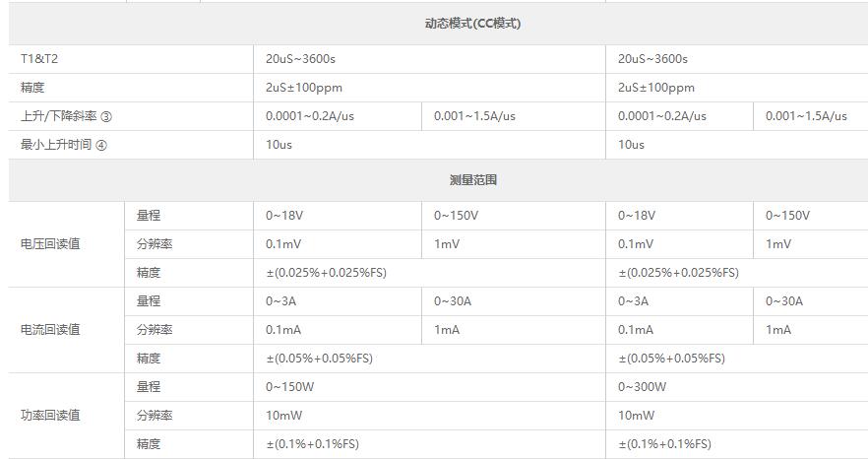Click 量程 label in 电压回读值 group
This screenshot has width=868, height=459.
point(149,216)
